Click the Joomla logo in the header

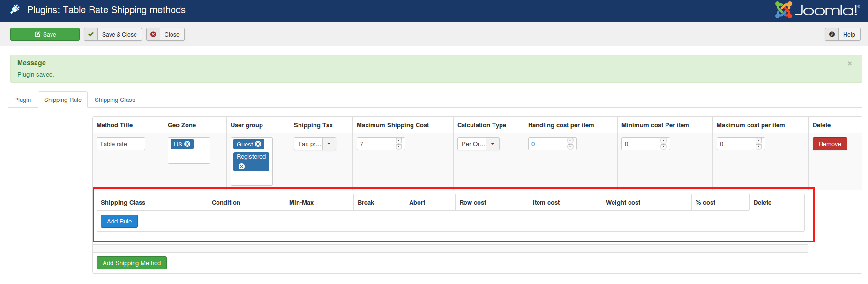click(x=817, y=10)
